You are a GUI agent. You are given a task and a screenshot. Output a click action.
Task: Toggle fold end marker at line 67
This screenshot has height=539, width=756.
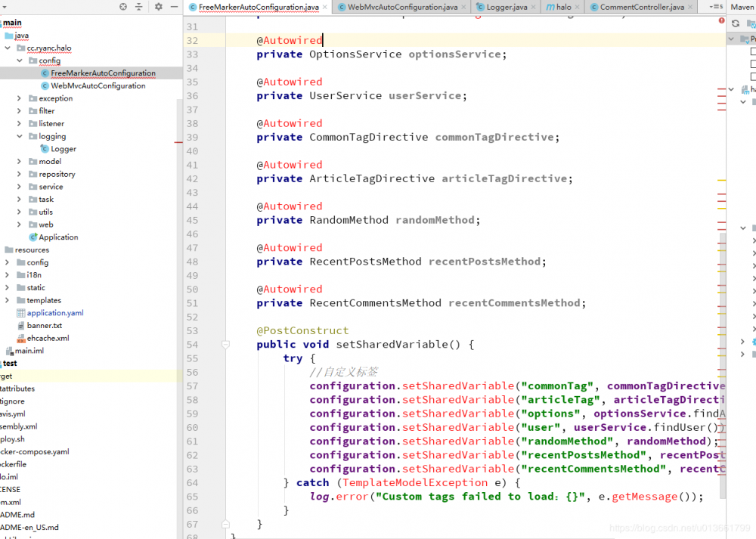click(x=225, y=524)
